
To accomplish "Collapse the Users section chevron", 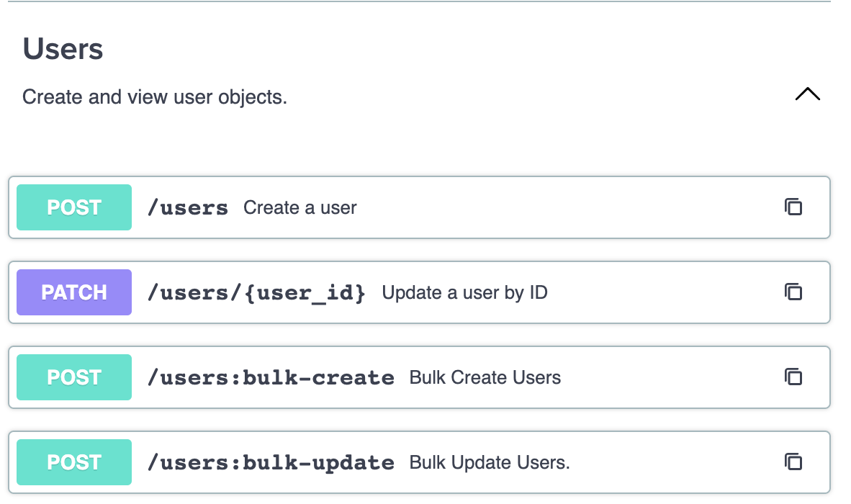I will 808,94.
